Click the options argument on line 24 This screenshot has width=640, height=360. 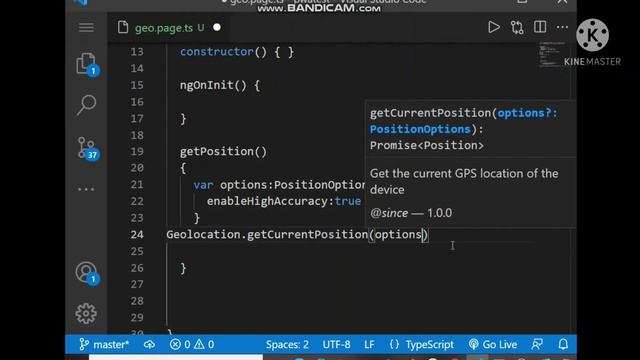pos(398,235)
